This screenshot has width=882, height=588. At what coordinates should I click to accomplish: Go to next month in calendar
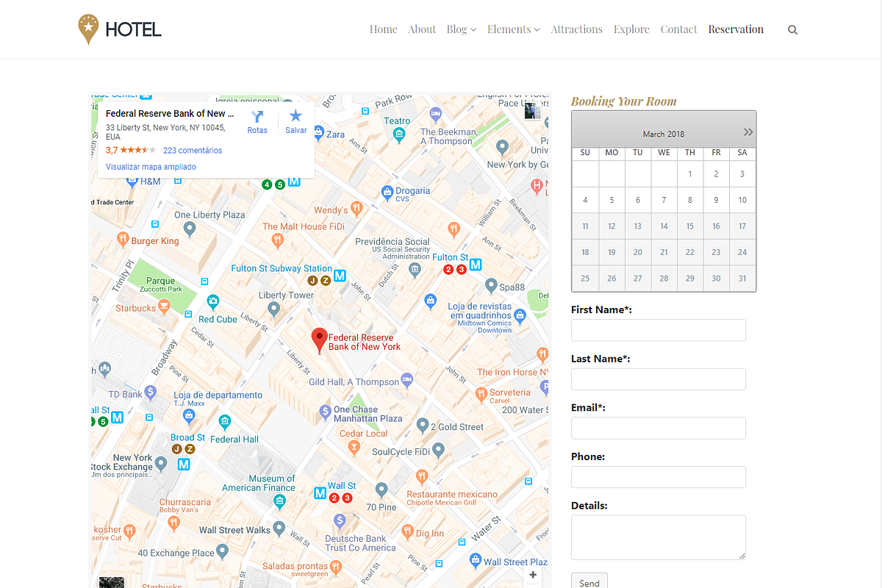click(748, 132)
